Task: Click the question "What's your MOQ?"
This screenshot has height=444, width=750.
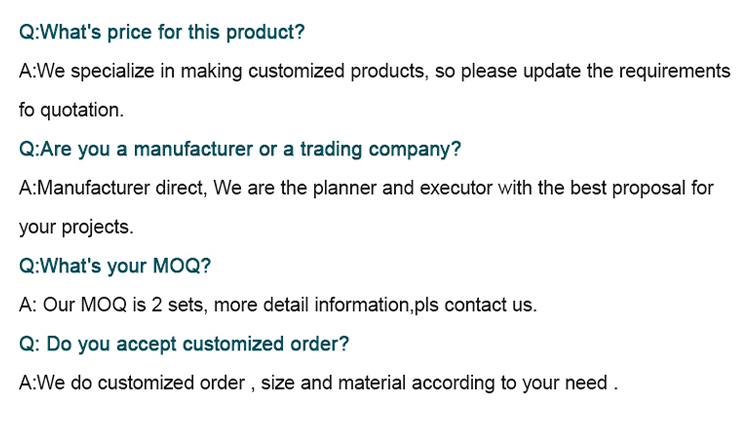Action: [116, 266]
